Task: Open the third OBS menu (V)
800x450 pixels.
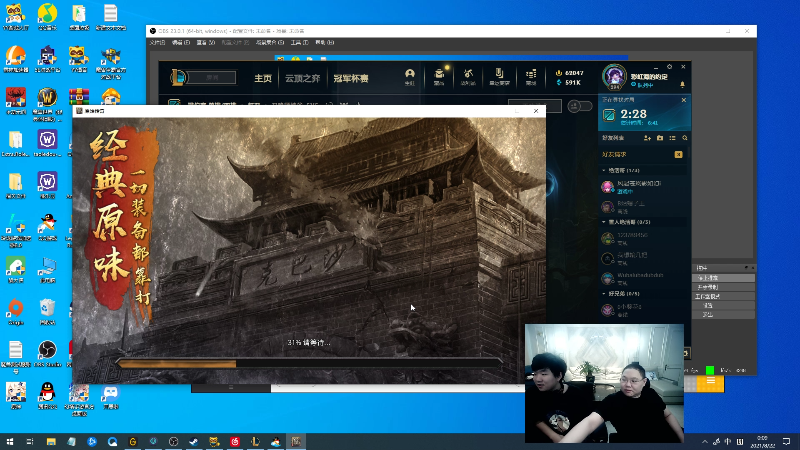Action: click(x=206, y=43)
